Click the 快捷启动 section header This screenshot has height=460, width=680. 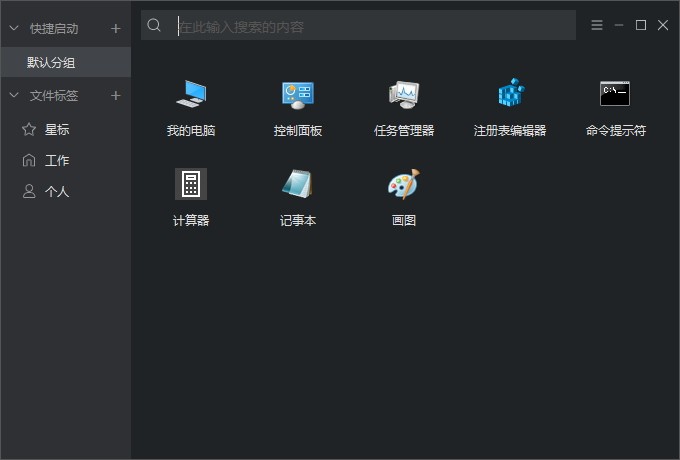coord(54,29)
